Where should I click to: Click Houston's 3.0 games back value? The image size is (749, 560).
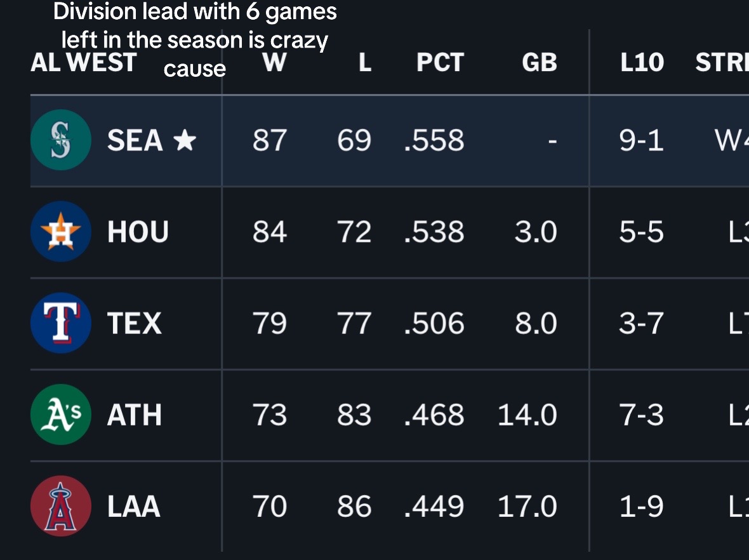coord(536,232)
